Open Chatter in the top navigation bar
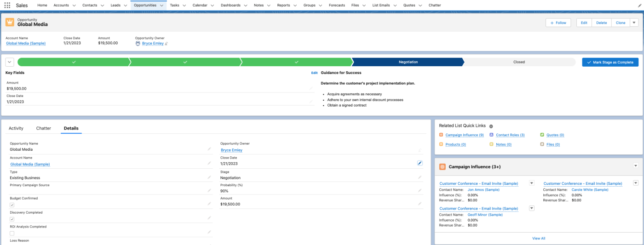 click(435, 5)
